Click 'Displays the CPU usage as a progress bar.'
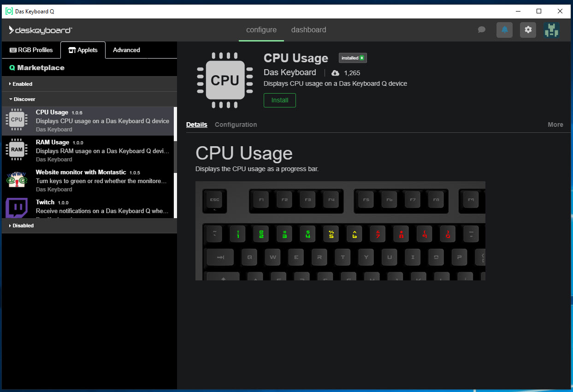 257,169
